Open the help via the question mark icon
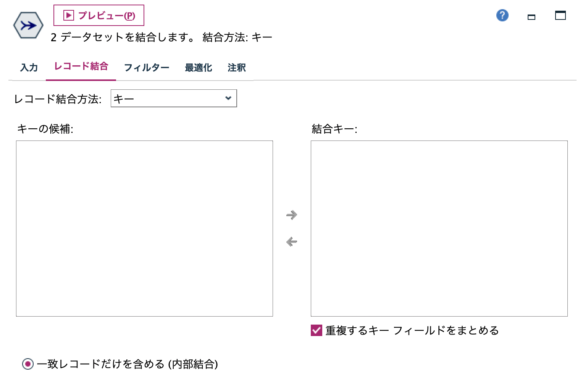The width and height of the screenshot is (588, 375). [502, 15]
